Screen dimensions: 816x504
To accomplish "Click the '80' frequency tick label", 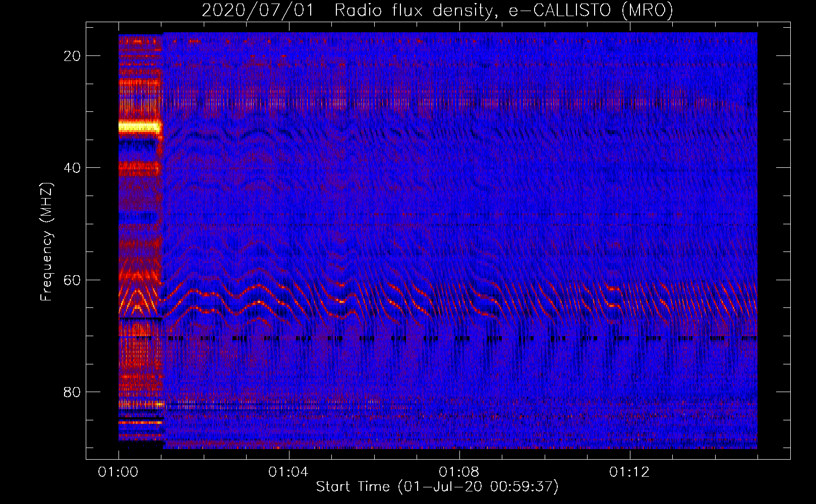I will [x=73, y=392].
